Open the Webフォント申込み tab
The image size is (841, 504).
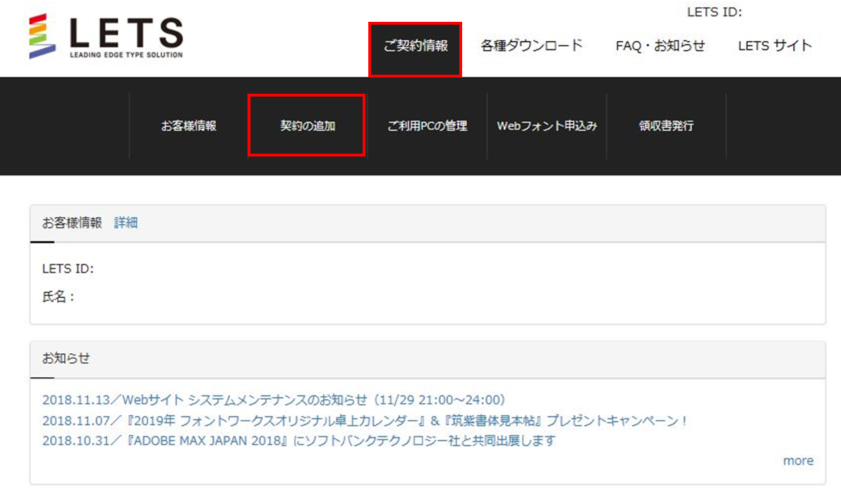[547, 125]
